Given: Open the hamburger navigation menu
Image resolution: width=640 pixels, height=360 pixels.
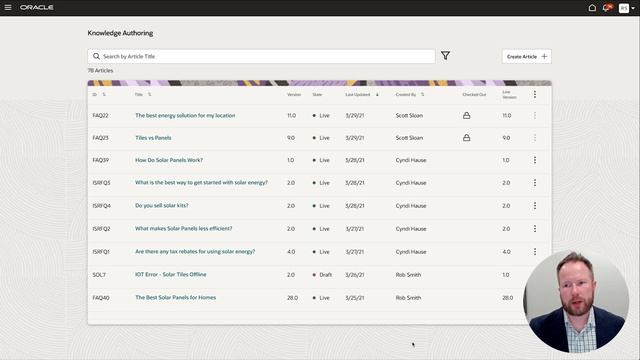Looking at the screenshot, I should [8, 7].
